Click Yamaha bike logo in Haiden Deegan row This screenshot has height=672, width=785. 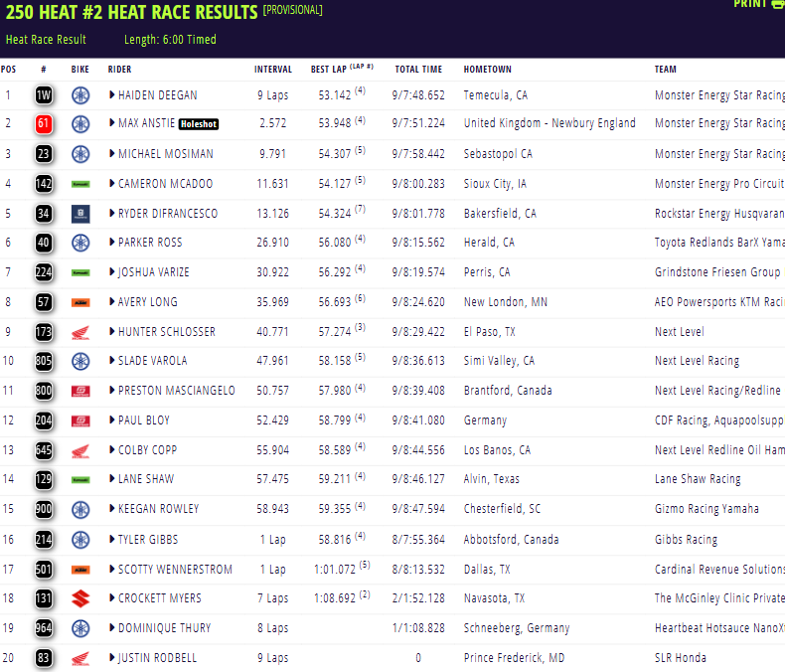(x=80, y=95)
